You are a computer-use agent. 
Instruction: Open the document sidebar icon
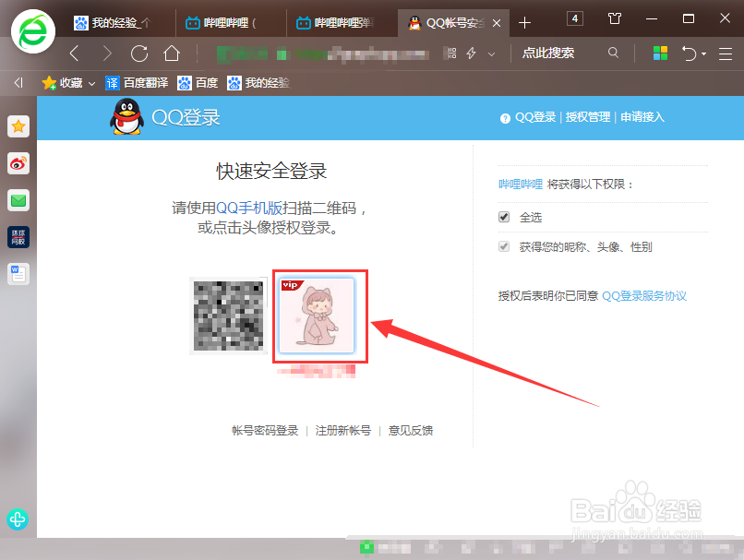click(18, 274)
